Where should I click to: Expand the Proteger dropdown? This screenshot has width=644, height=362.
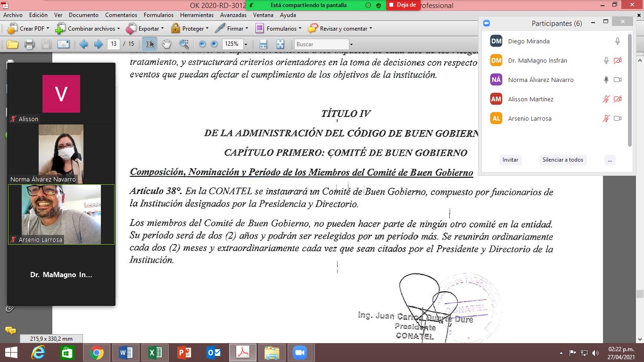click(207, 29)
